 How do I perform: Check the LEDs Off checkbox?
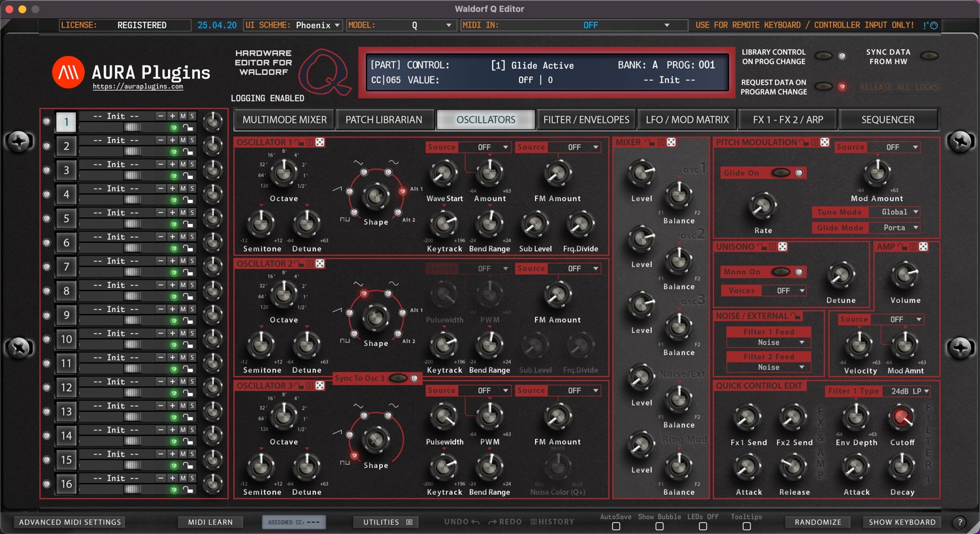point(703,526)
